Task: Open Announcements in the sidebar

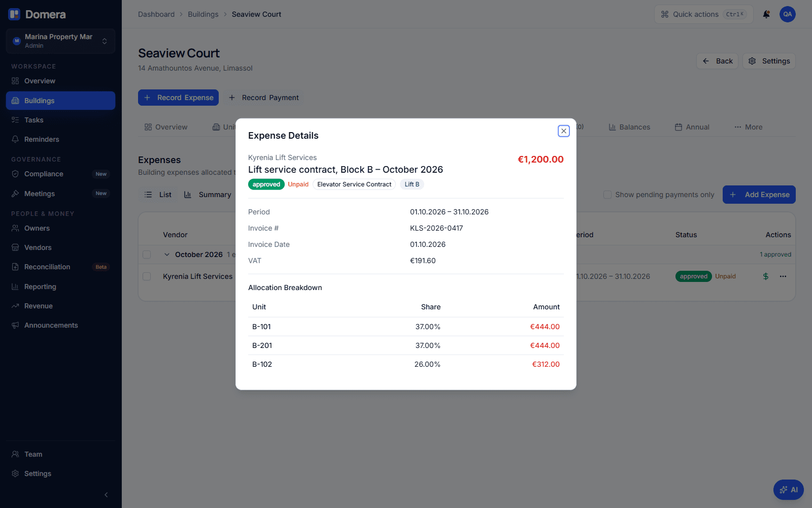Action: [x=61, y=325]
